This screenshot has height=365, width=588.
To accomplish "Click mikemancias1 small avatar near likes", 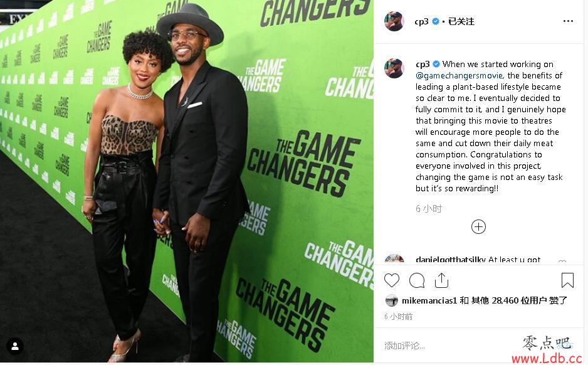I will (391, 300).
